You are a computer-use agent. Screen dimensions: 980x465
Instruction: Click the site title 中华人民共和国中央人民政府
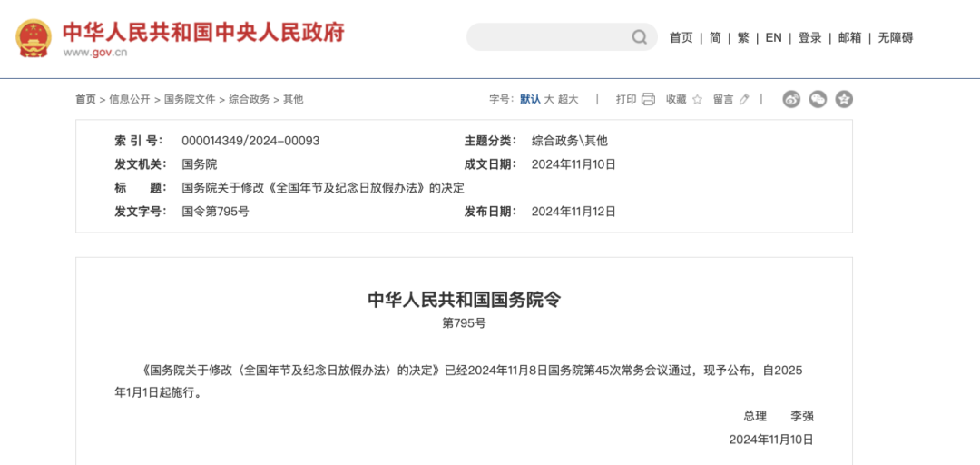pyautogui.click(x=203, y=32)
